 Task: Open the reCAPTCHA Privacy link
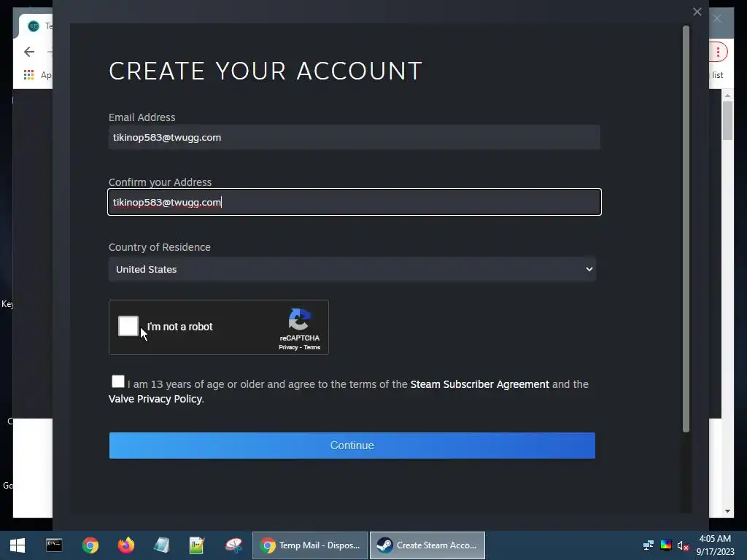pos(287,348)
